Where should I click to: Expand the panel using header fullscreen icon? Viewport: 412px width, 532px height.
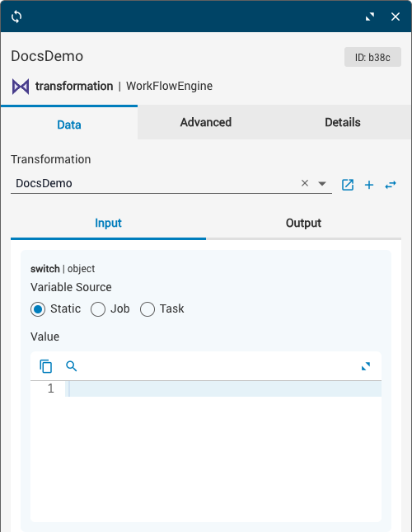(x=370, y=16)
